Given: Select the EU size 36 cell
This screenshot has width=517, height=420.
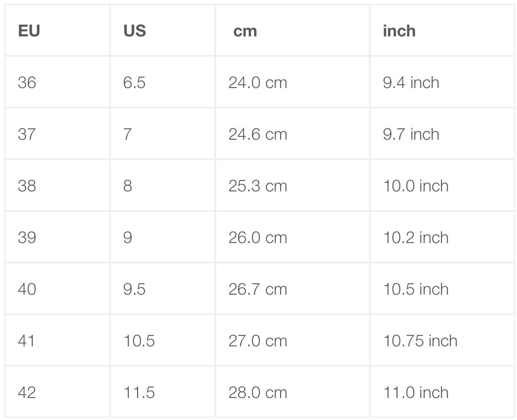Looking at the screenshot, I should tap(27, 83).
